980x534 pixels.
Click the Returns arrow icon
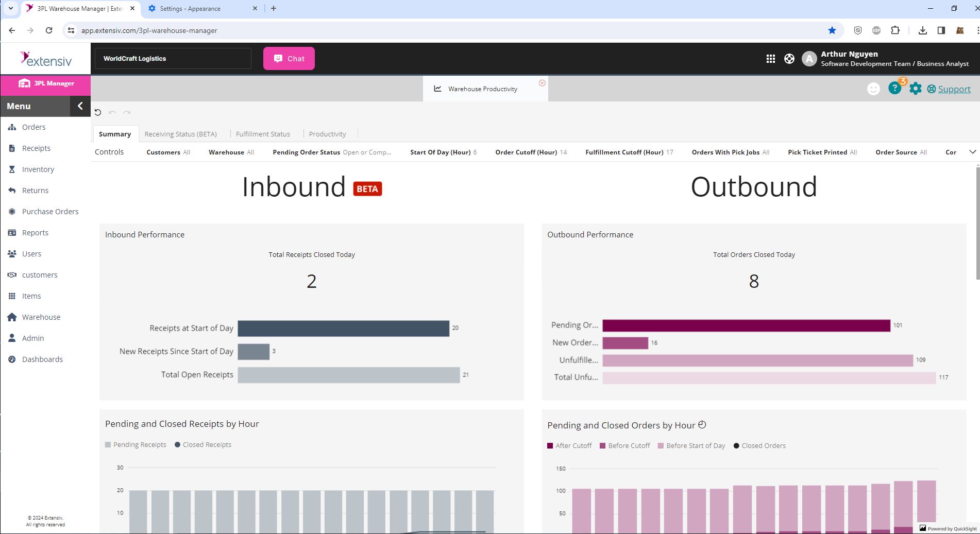click(12, 191)
